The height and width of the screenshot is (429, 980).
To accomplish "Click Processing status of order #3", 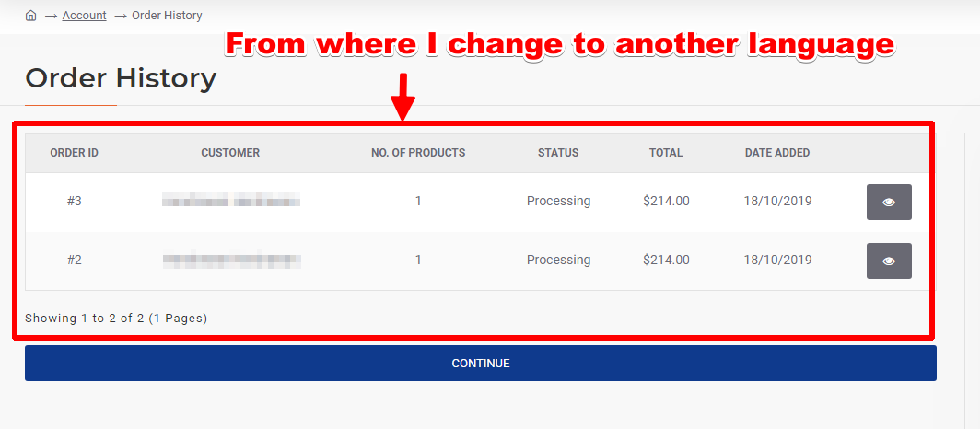I will (559, 201).
